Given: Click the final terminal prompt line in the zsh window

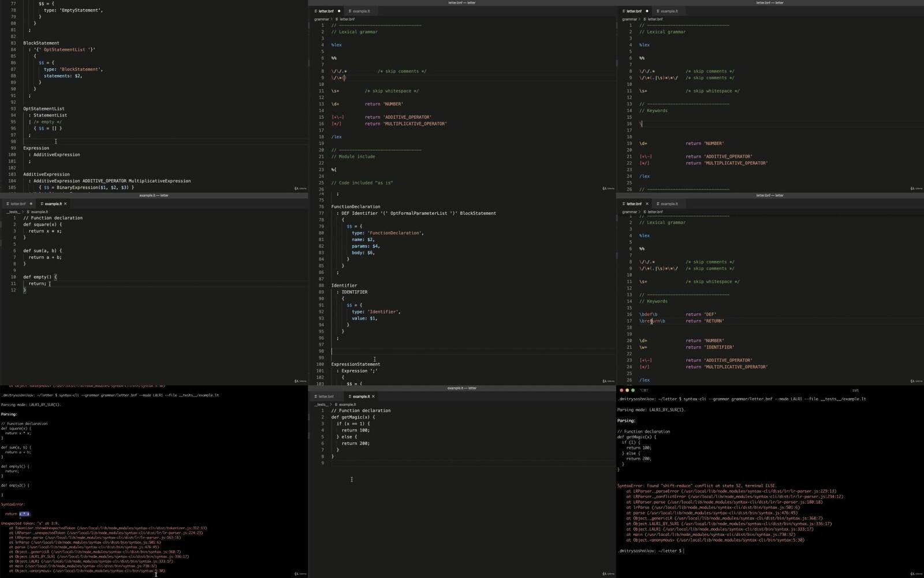Looking at the screenshot, I should click(650, 551).
